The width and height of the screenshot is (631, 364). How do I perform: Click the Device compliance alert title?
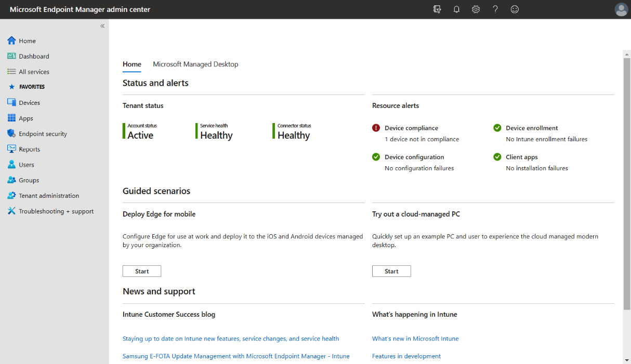(411, 128)
